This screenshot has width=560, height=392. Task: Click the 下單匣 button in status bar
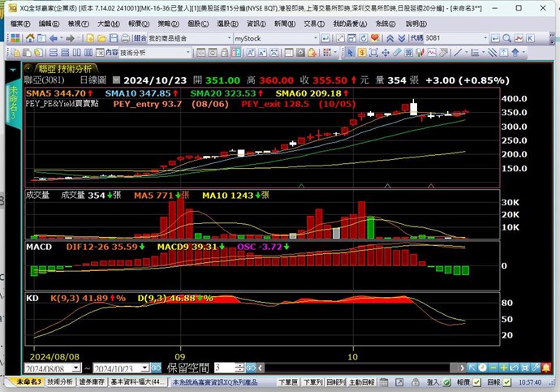tap(288, 381)
